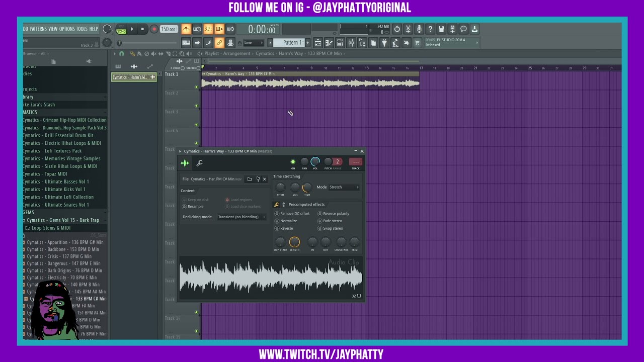Toggle the metronome icon

point(186,29)
